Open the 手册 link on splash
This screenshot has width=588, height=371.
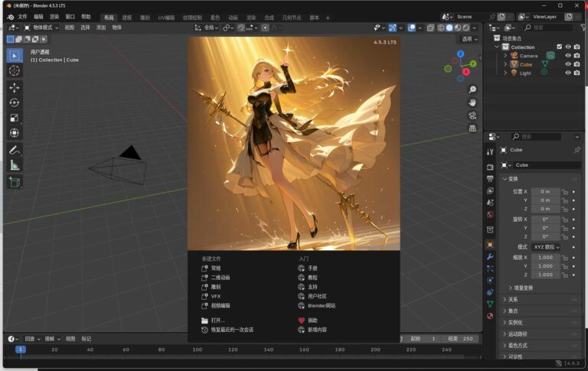pyautogui.click(x=312, y=268)
